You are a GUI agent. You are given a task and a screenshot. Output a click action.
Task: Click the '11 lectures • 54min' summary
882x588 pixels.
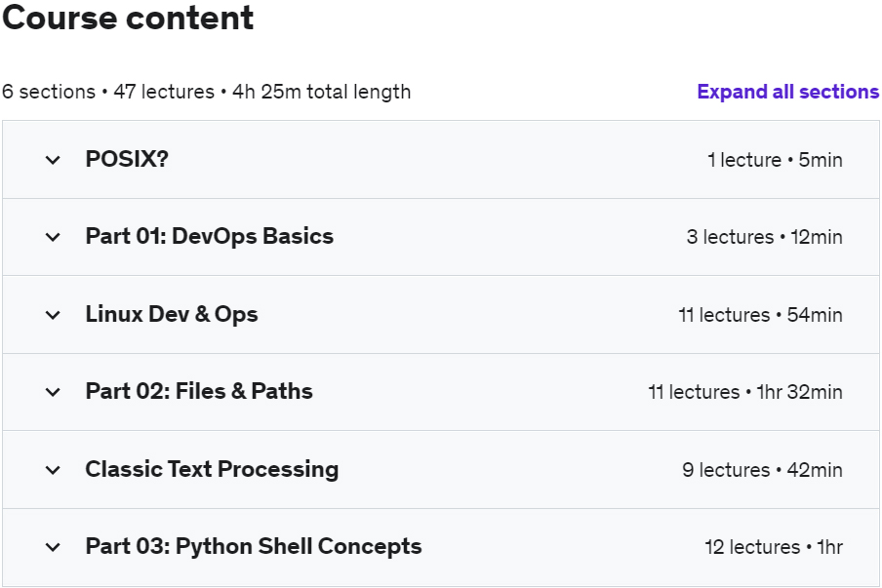point(760,315)
